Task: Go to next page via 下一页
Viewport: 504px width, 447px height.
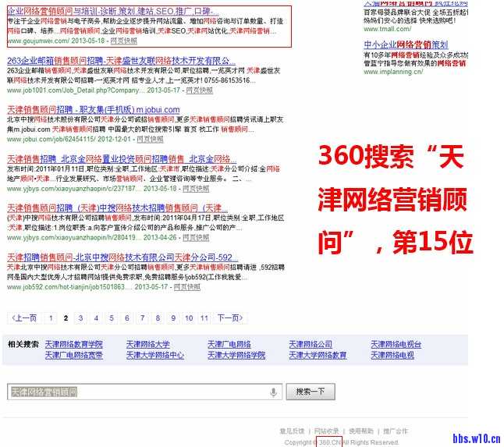Action: click(x=229, y=318)
